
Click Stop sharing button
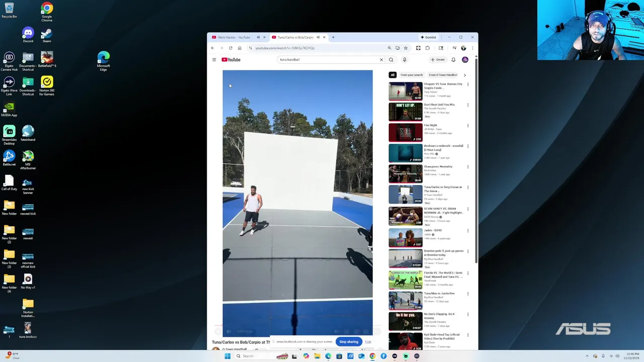point(349,342)
